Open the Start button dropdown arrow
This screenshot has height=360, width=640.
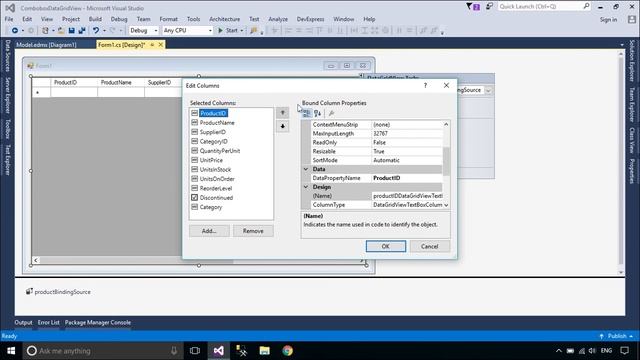coord(242,31)
